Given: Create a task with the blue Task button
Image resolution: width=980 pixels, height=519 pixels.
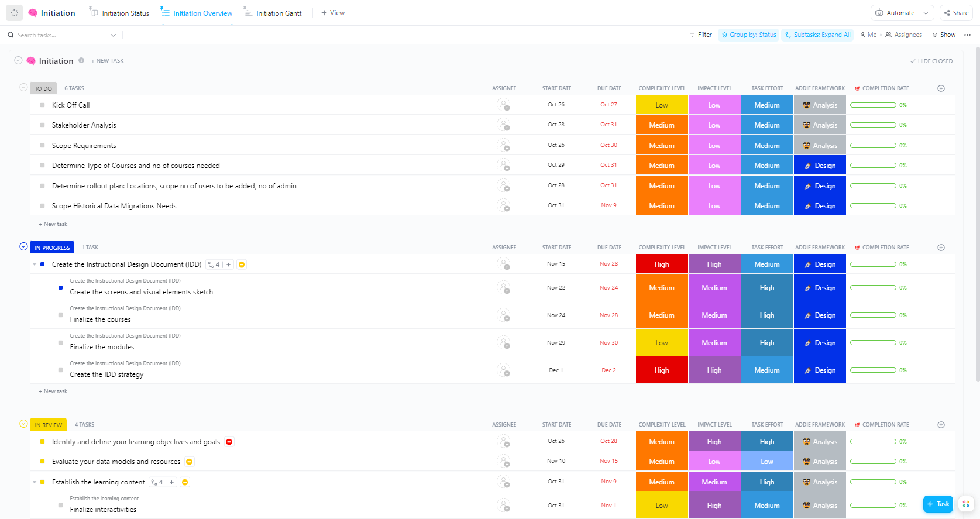Looking at the screenshot, I should (938, 504).
